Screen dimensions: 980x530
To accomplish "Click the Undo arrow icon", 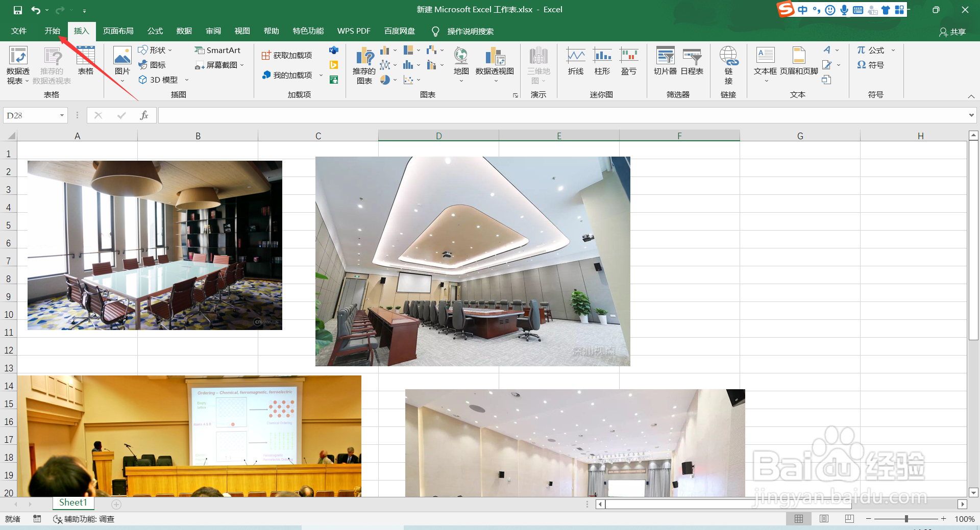I will tap(36, 10).
